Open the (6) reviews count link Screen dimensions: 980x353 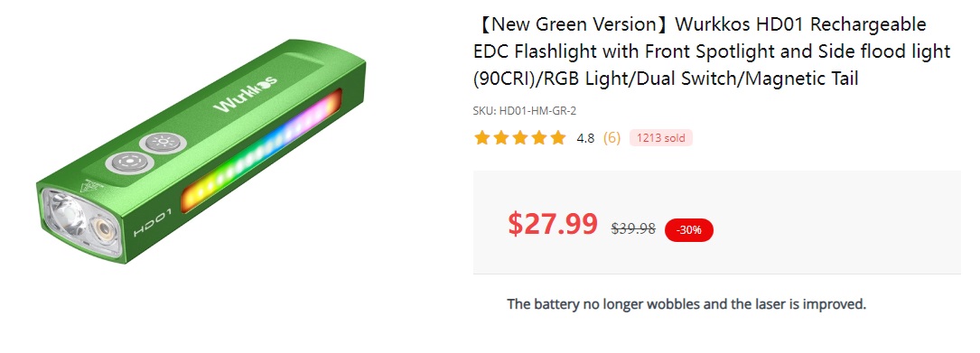click(x=611, y=138)
